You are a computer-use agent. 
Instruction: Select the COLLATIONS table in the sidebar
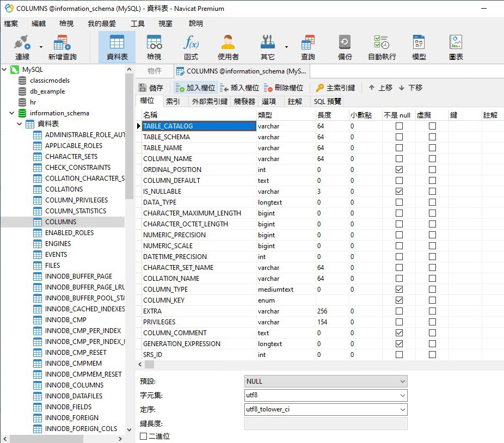[64, 189]
